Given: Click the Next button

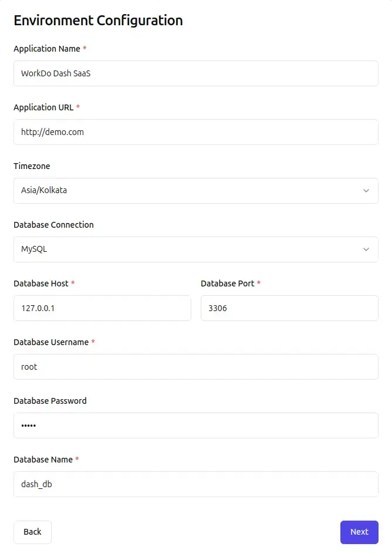Looking at the screenshot, I should 359,532.
